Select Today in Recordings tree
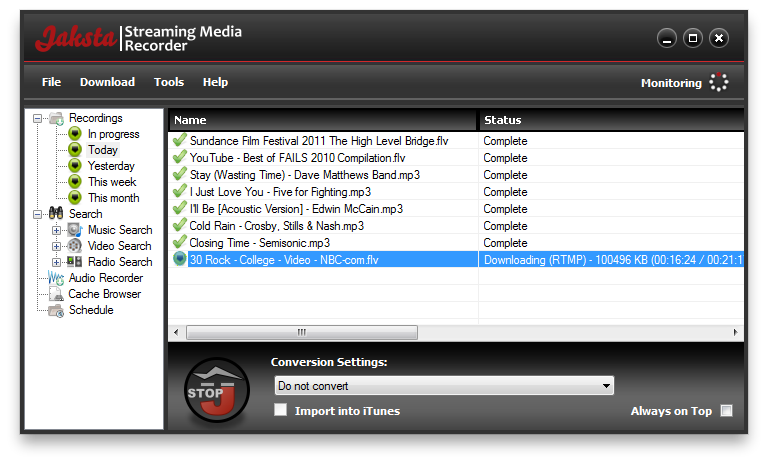Image resolution: width=768 pixels, height=464 pixels. click(x=103, y=149)
